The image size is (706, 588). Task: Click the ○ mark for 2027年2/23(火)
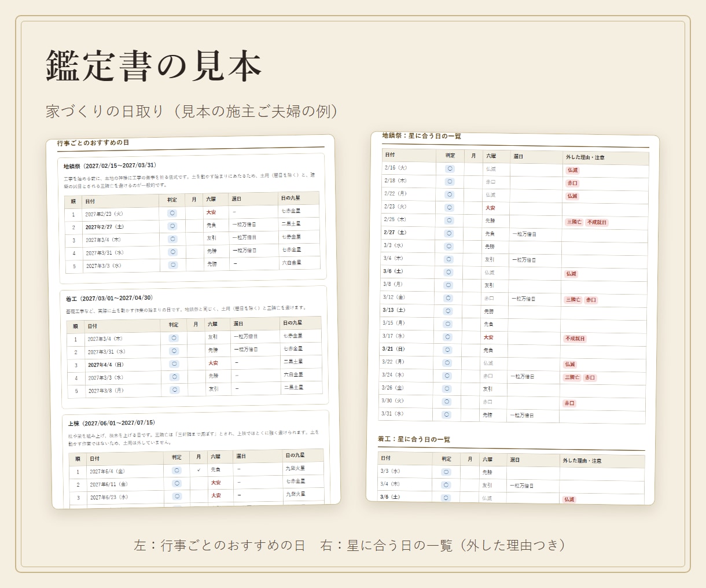[x=172, y=213]
